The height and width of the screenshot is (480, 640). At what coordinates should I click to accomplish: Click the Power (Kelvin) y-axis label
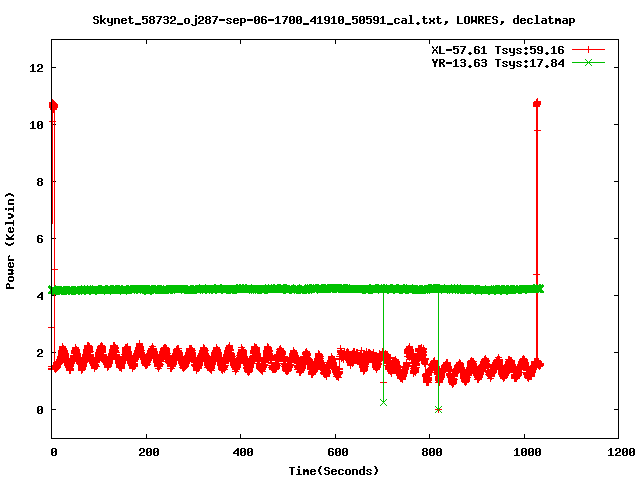coord(10,241)
